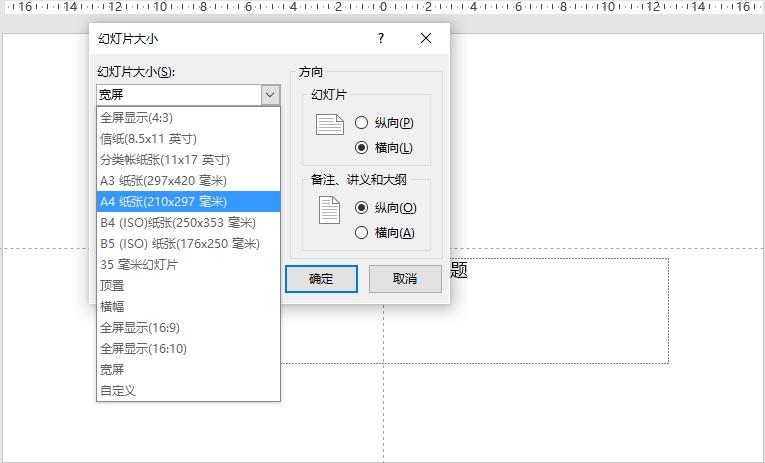Set slide orientation to 纵向(P)

384,122
